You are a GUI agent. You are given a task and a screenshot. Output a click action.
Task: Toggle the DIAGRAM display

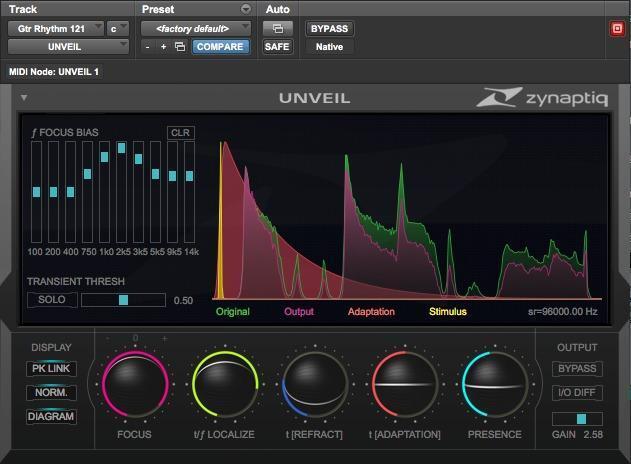point(51,416)
